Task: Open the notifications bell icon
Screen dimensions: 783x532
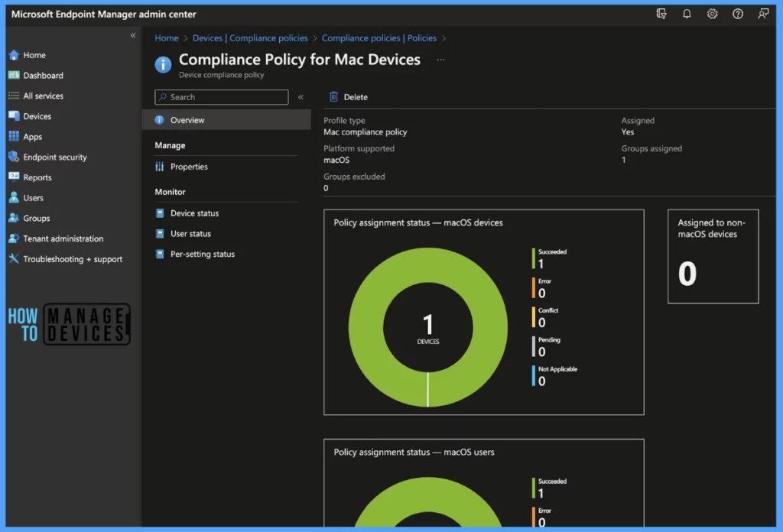Action: pyautogui.click(x=687, y=14)
